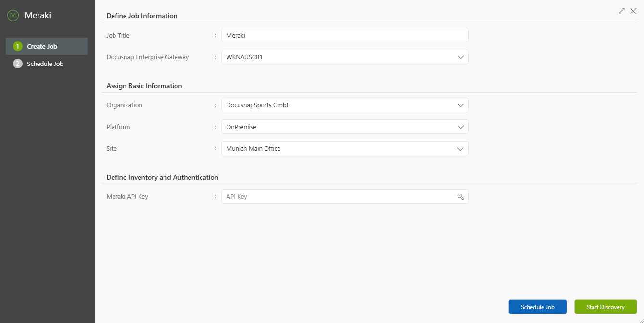The image size is (644, 323).
Task: Focus the Job Title input field
Action: pyautogui.click(x=345, y=35)
